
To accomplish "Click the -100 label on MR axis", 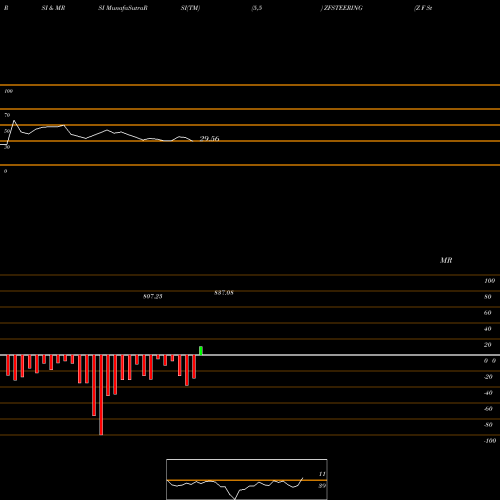I will click(490, 441).
